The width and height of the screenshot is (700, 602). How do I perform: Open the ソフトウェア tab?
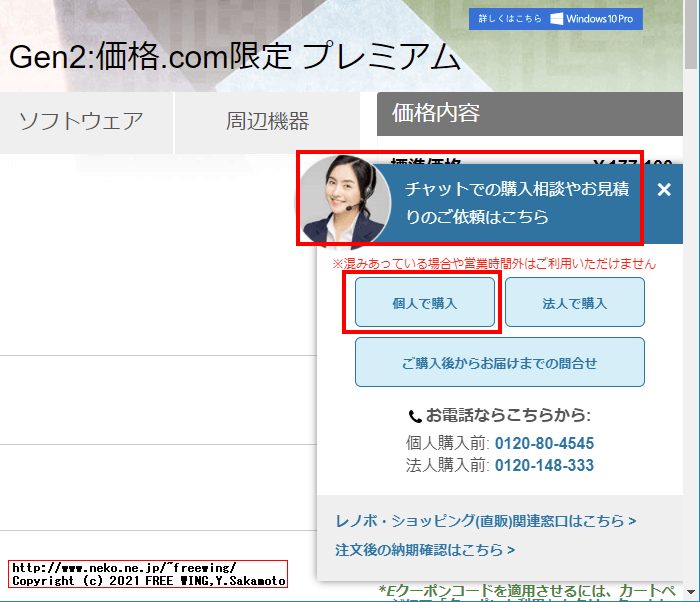(x=81, y=122)
